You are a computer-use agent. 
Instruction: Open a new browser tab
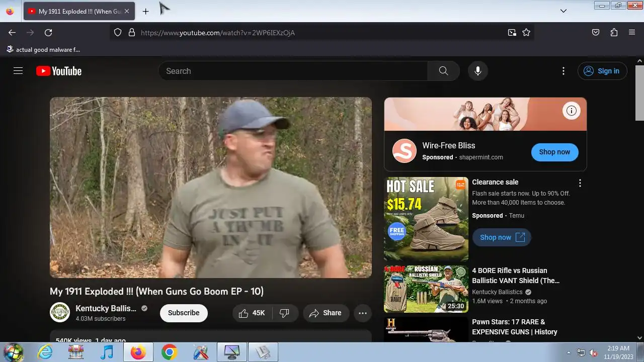pyautogui.click(x=145, y=11)
